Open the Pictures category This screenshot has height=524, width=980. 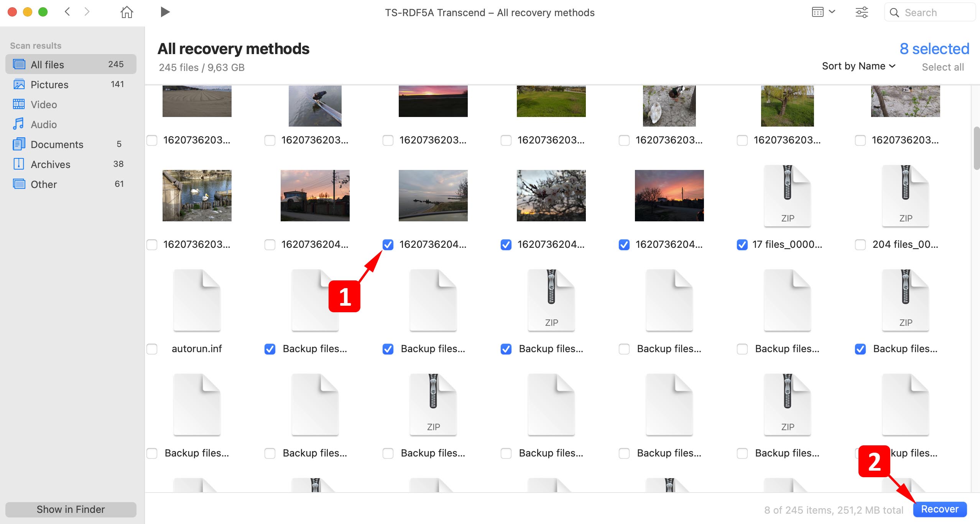point(71,84)
